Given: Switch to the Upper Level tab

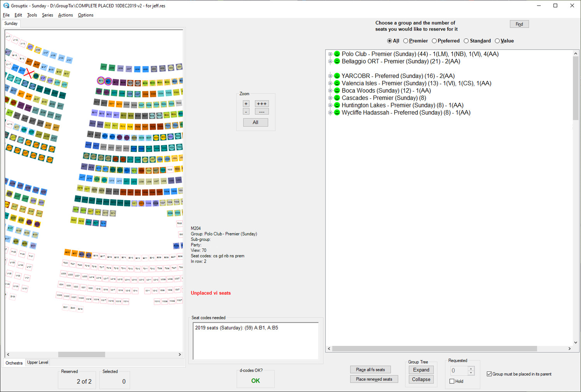Looking at the screenshot, I should coord(37,362).
